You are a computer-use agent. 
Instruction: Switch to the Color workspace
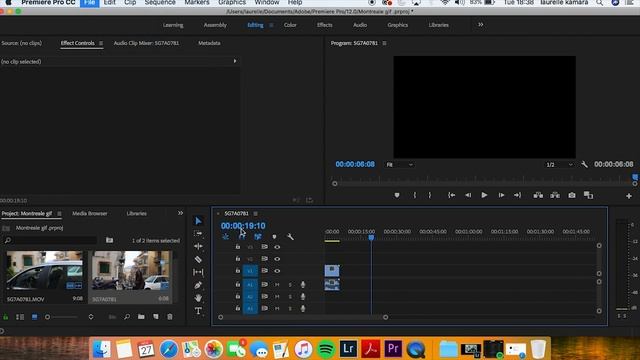pyautogui.click(x=290, y=25)
